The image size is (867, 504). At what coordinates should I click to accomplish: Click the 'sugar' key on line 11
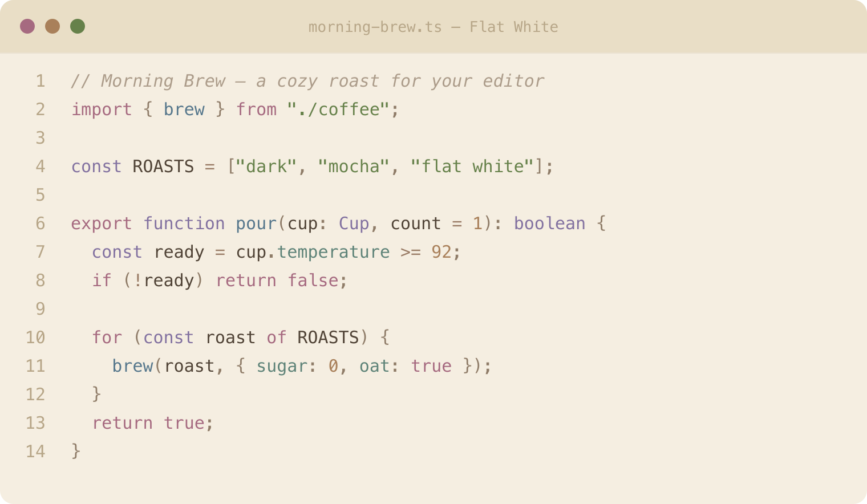pos(282,366)
